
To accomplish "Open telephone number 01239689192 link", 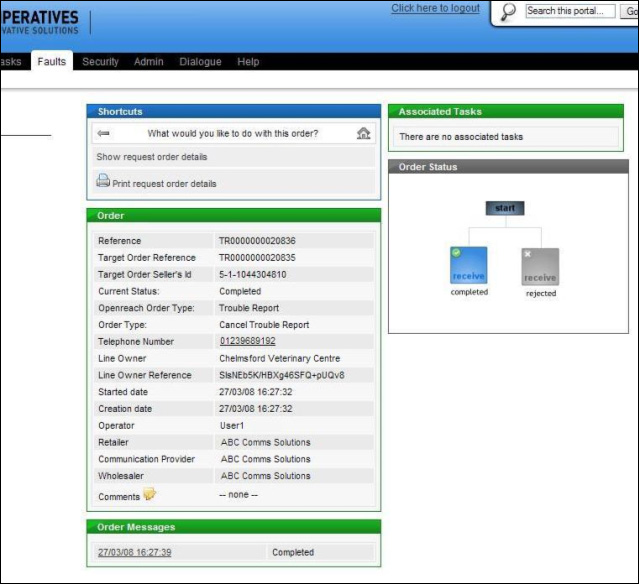I will (x=247, y=341).
